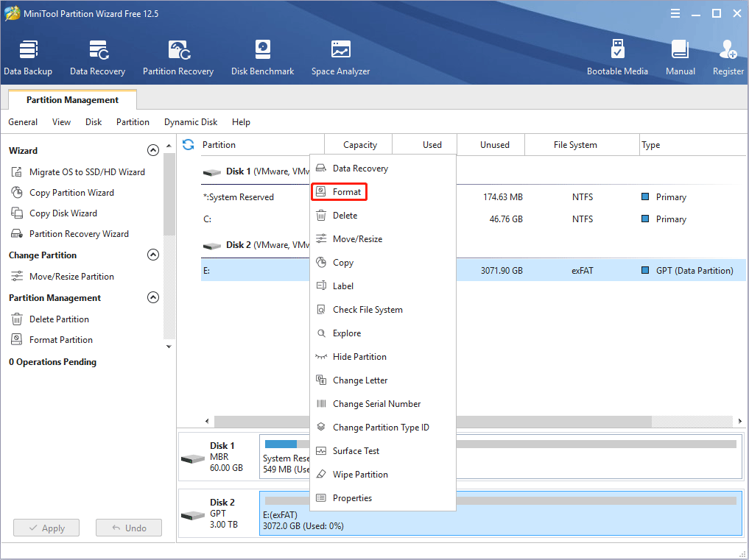This screenshot has height=560, width=749.
Task: Open the Disk menu
Action: (94, 121)
